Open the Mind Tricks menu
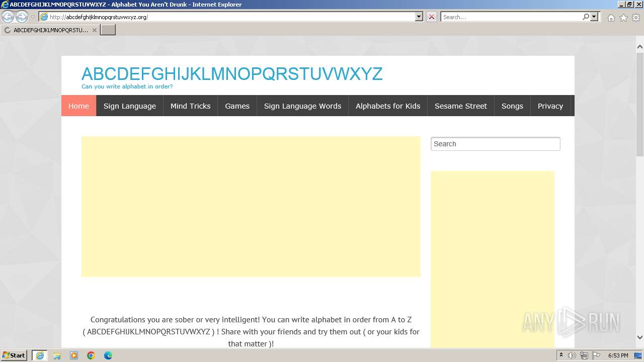The height and width of the screenshot is (362, 644). tap(191, 106)
